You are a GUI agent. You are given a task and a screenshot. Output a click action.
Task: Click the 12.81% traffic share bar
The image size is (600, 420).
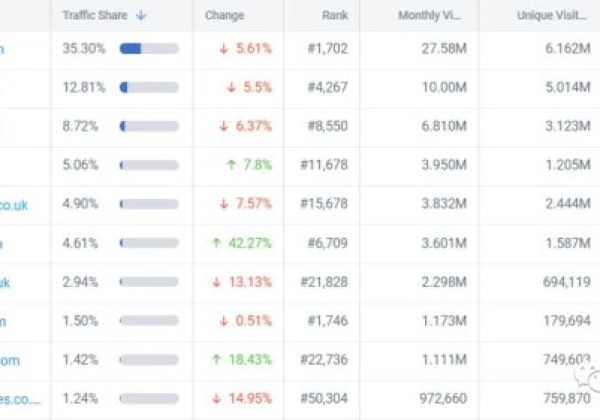148,87
